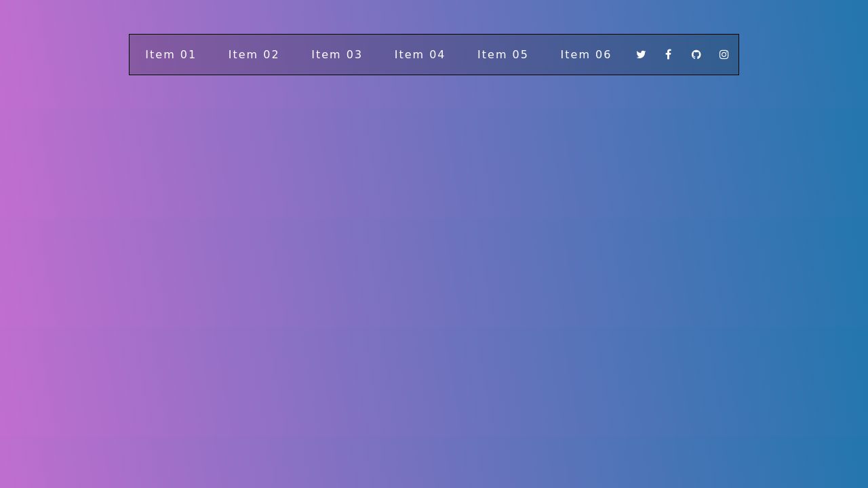Viewport: 868px width, 488px height.
Task: Click the Item 03 navigation link
Action: coord(337,55)
